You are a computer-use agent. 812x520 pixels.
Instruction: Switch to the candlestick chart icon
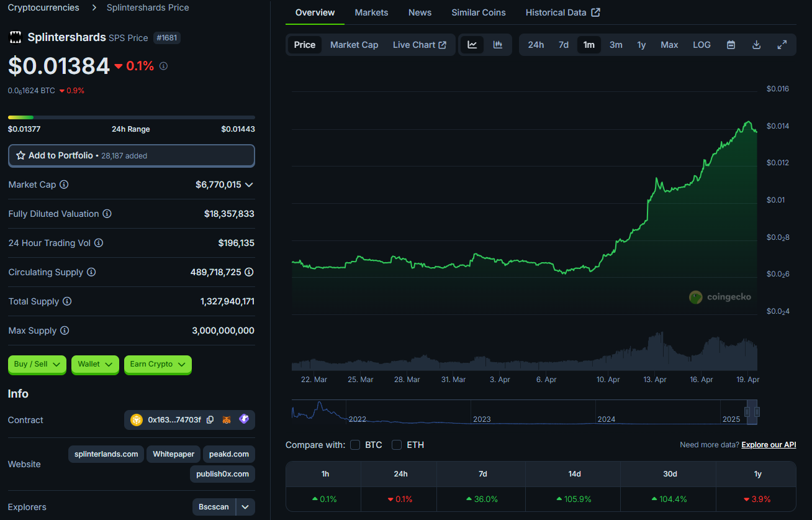point(498,45)
